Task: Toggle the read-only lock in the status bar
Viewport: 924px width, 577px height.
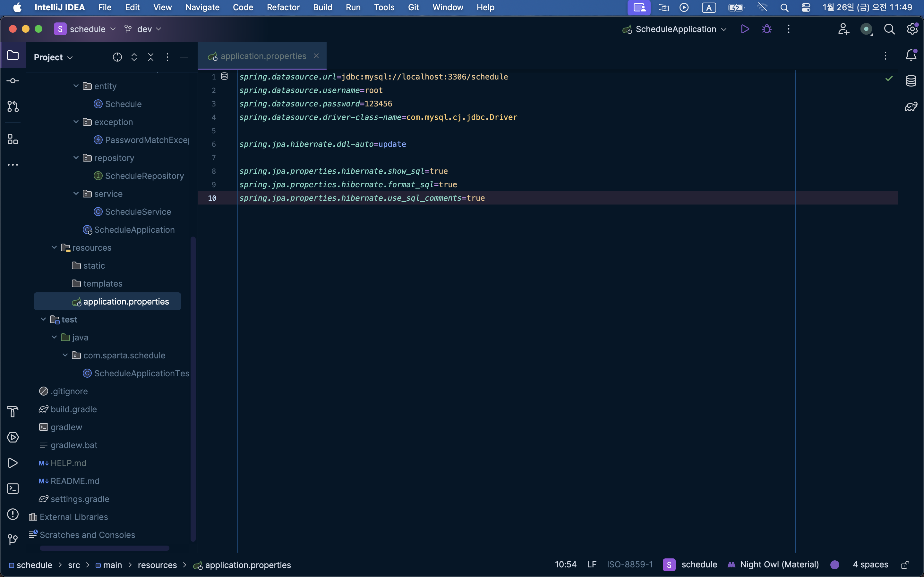Action: tap(905, 565)
